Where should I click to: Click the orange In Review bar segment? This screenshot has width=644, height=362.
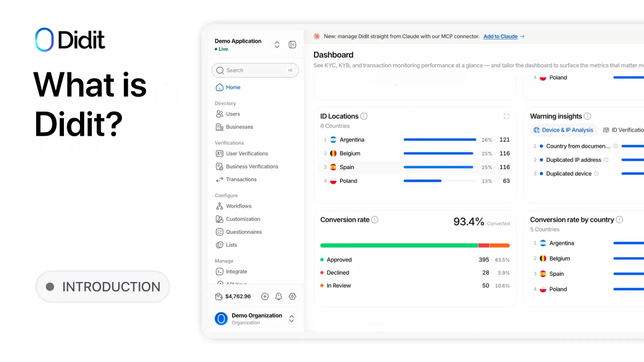click(500, 245)
